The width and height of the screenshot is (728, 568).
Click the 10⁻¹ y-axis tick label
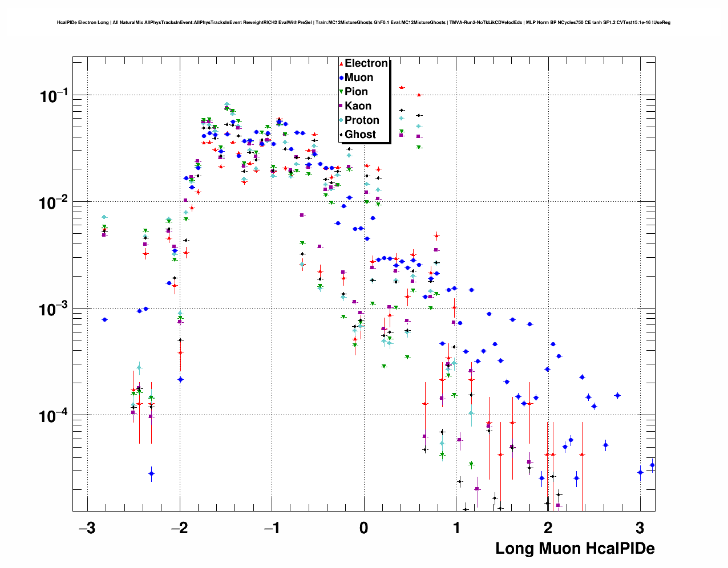54,96
